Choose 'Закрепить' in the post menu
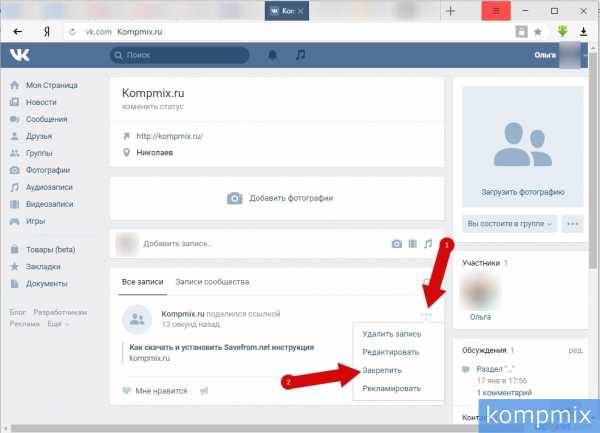This screenshot has height=433, width=600. (382, 370)
